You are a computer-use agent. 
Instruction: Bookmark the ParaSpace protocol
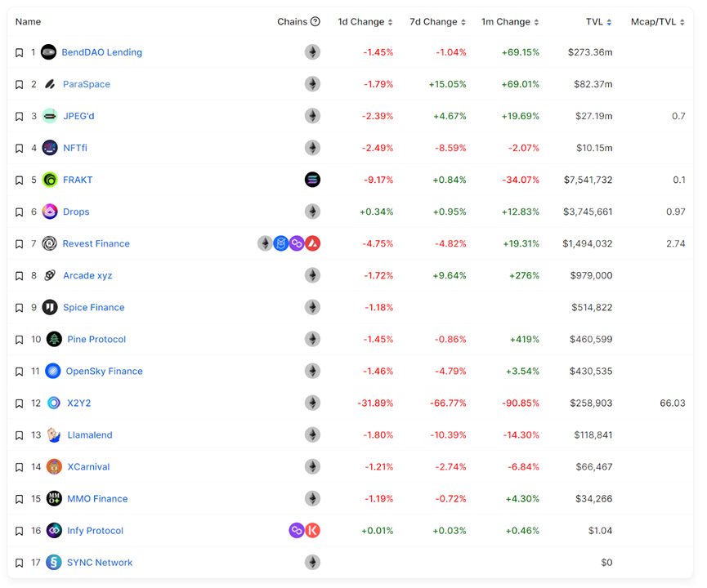click(20, 85)
